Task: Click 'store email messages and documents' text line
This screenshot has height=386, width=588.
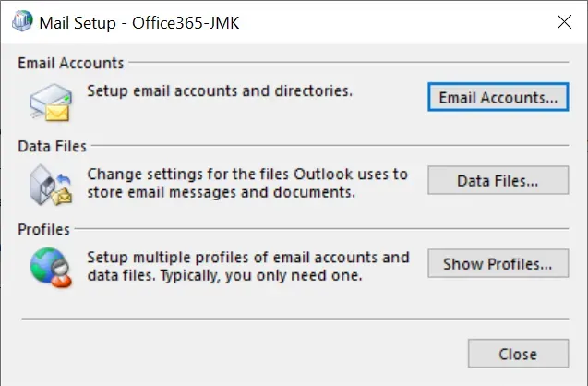Action: 220,192
